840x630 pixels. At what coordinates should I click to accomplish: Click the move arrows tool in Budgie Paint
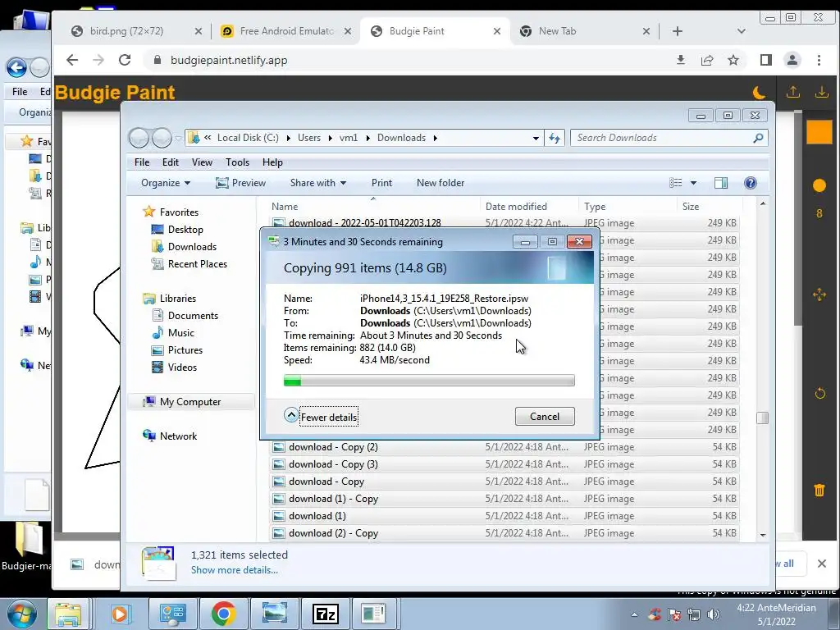coord(819,294)
